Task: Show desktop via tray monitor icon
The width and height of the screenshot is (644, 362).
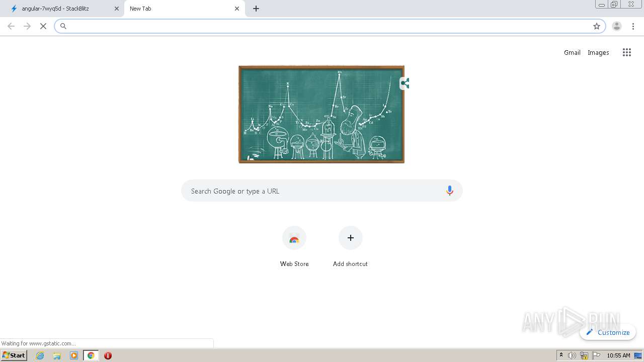Action: coord(638,355)
